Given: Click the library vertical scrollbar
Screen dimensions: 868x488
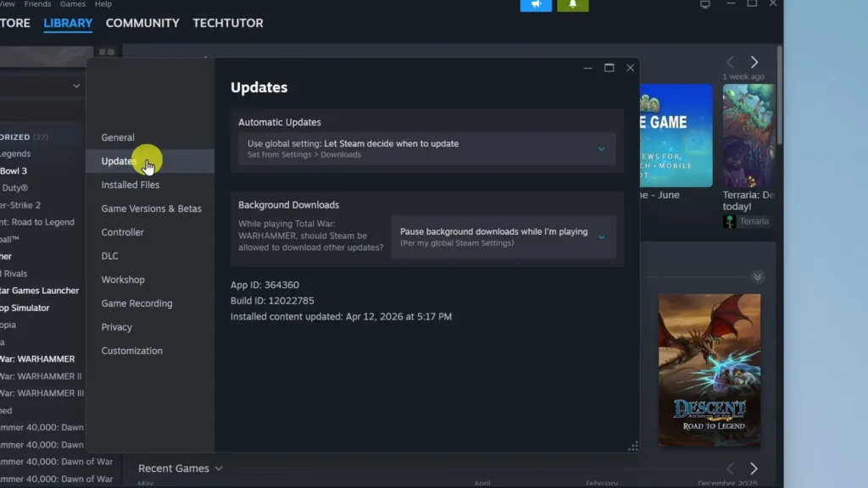Looking at the screenshot, I should coord(780,94).
